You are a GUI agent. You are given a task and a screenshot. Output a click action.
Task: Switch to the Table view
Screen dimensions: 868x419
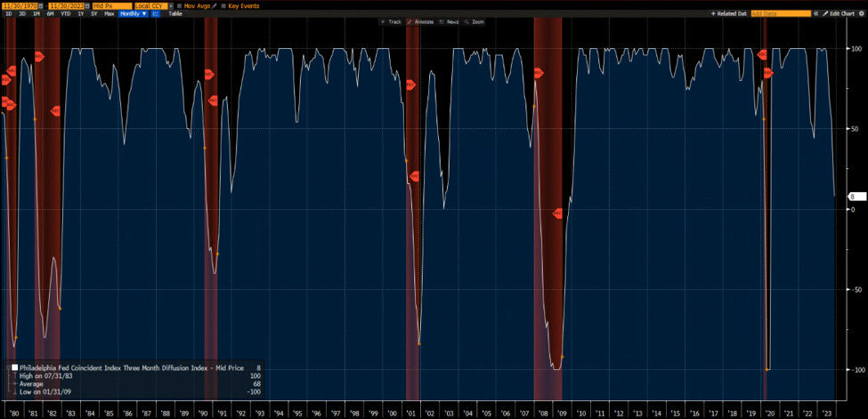pyautogui.click(x=174, y=13)
